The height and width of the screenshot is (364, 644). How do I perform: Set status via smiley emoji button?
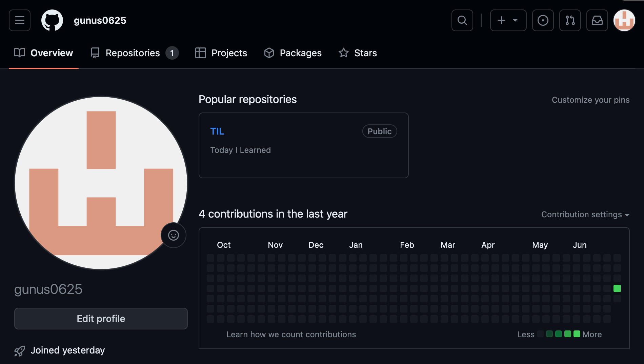point(174,235)
